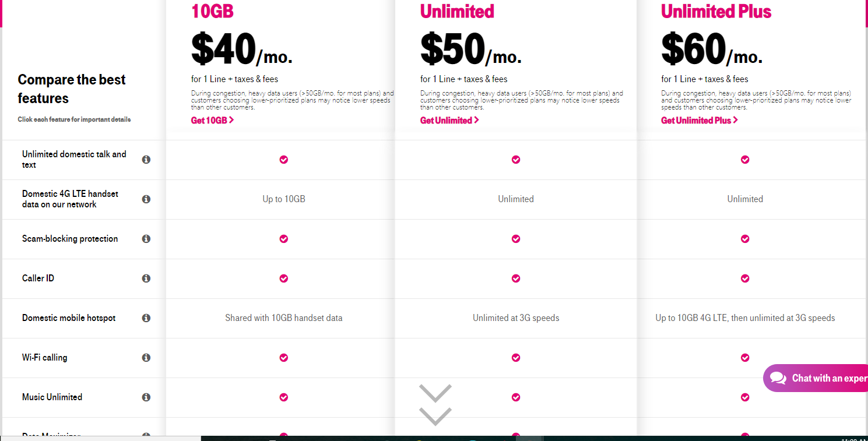Image resolution: width=868 pixels, height=441 pixels.
Task: Select the Unlimited plan heading
Action: tap(457, 11)
